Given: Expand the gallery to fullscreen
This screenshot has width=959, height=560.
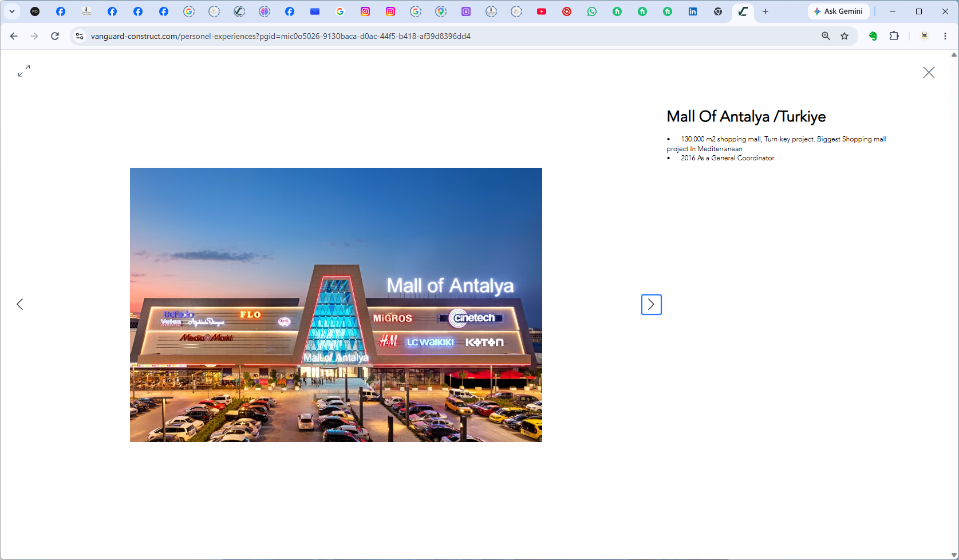Looking at the screenshot, I should pyautogui.click(x=23, y=71).
